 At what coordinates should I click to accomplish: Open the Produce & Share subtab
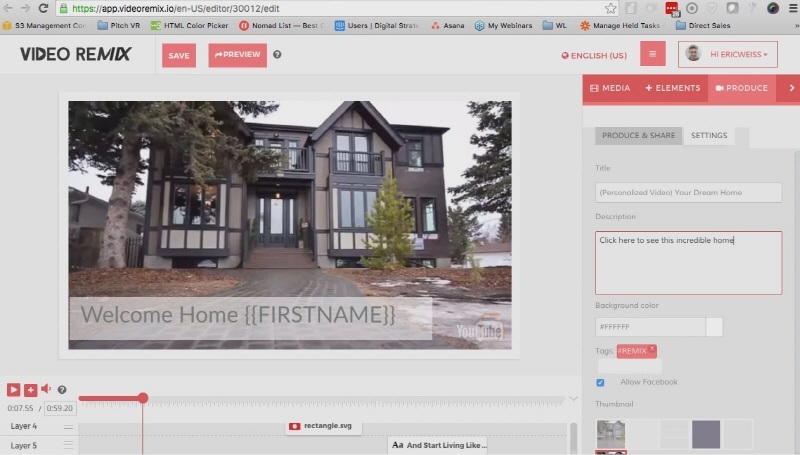638,136
